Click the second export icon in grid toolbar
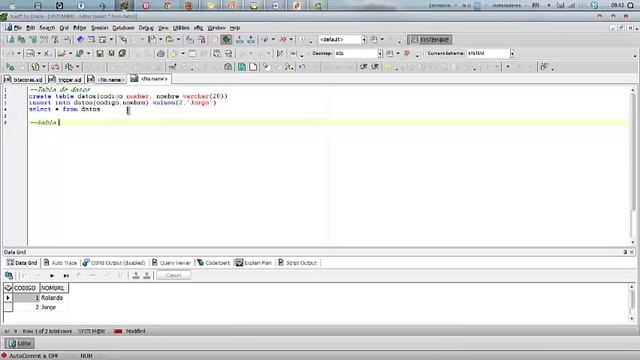 (147, 276)
